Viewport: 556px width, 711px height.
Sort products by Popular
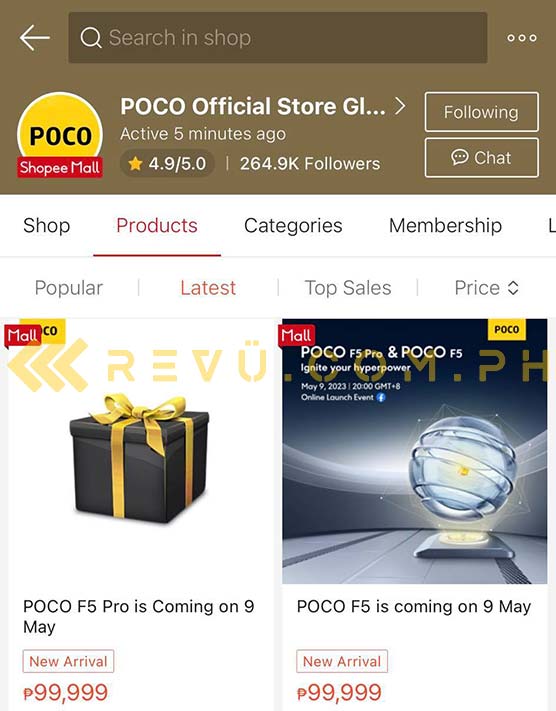pyautogui.click(x=69, y=288)
